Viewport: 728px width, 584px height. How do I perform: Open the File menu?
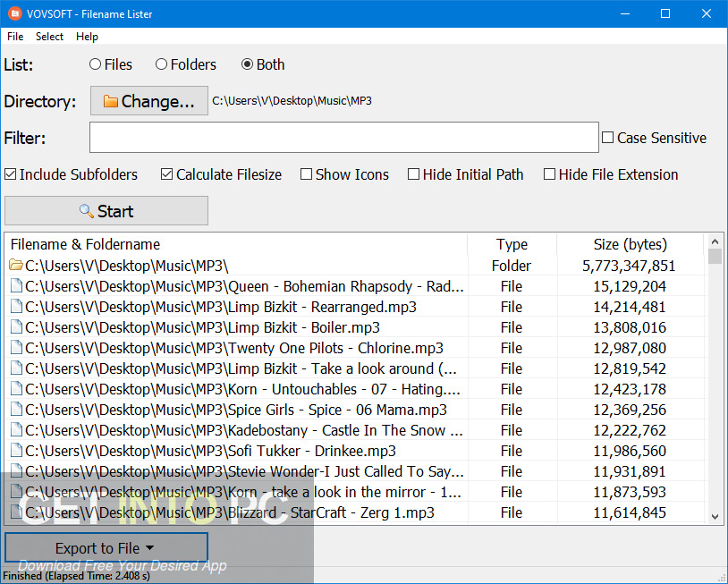click(x=15, y=37)
